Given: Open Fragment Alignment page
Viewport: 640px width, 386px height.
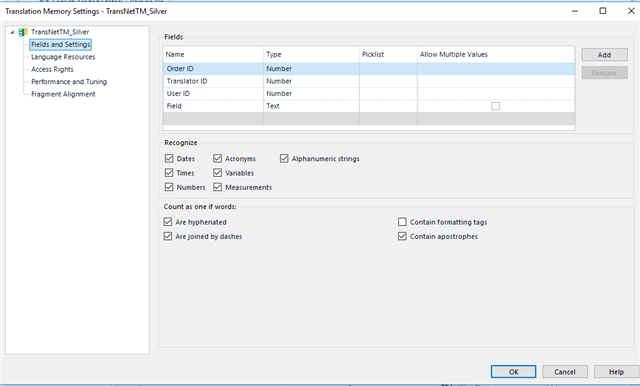Looking at the screenshot, I should click(x=63, y=94).
